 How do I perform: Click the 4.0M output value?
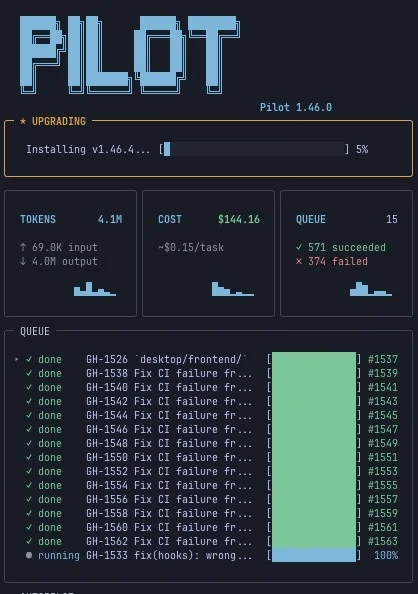point(65,261)
